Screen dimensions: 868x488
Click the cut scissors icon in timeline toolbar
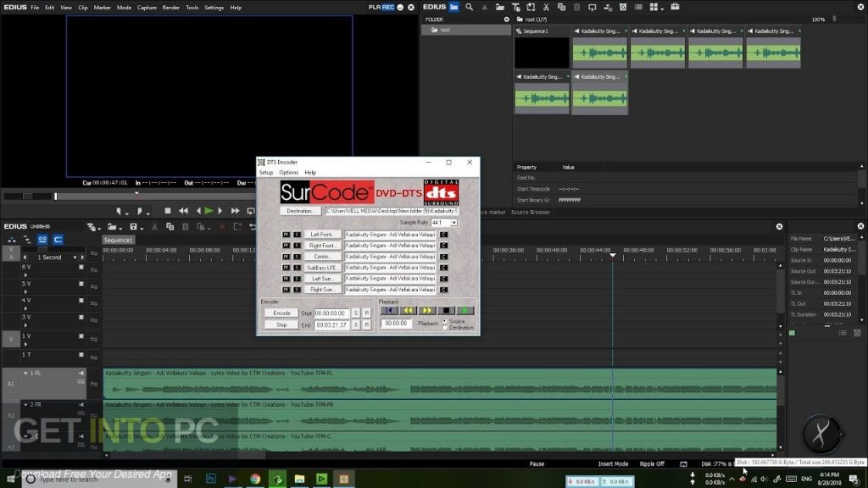point(154,227)
